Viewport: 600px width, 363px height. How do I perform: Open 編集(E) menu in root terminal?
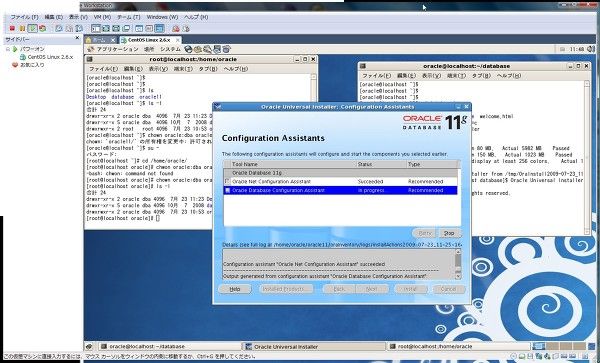133,69
